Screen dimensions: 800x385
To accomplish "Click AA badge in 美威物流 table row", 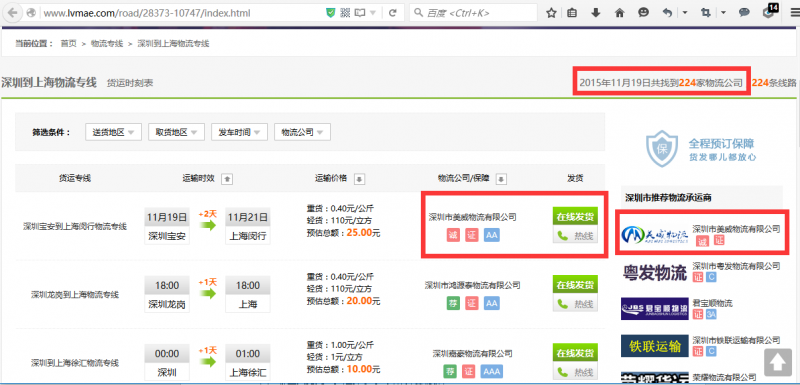I will [x=492, y=235].
